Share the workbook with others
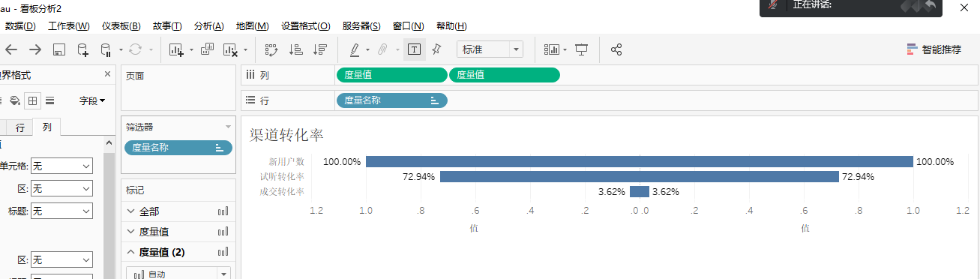The image size is (980, 279). tap(616, 49)
